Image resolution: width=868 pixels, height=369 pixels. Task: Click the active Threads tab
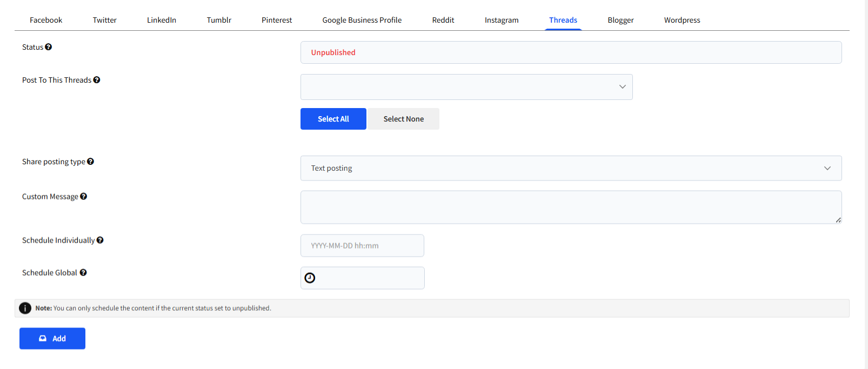coord(563,20)
